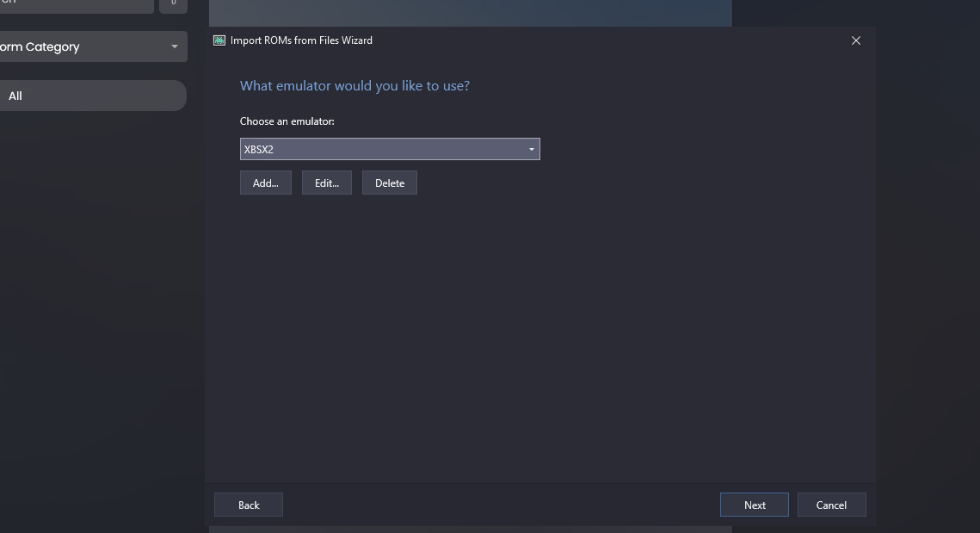
Task: Click the Import ROMs from Files Wizard title
Action: [x=301, y=40]
